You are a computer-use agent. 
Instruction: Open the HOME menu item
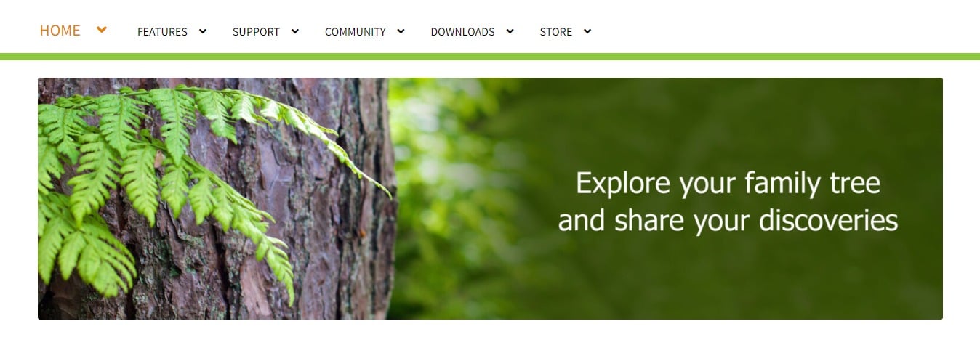point(60,31)
